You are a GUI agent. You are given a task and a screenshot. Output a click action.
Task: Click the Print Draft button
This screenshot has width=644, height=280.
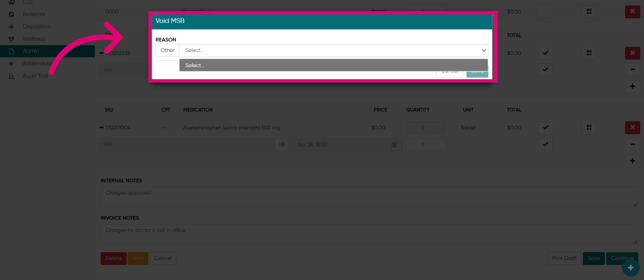tap(564, 258)
